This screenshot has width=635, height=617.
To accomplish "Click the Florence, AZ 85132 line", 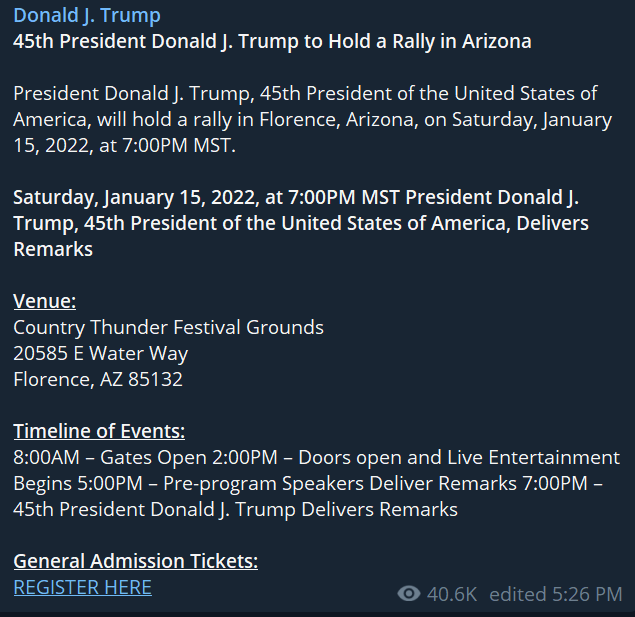I will tap(98, 379).
